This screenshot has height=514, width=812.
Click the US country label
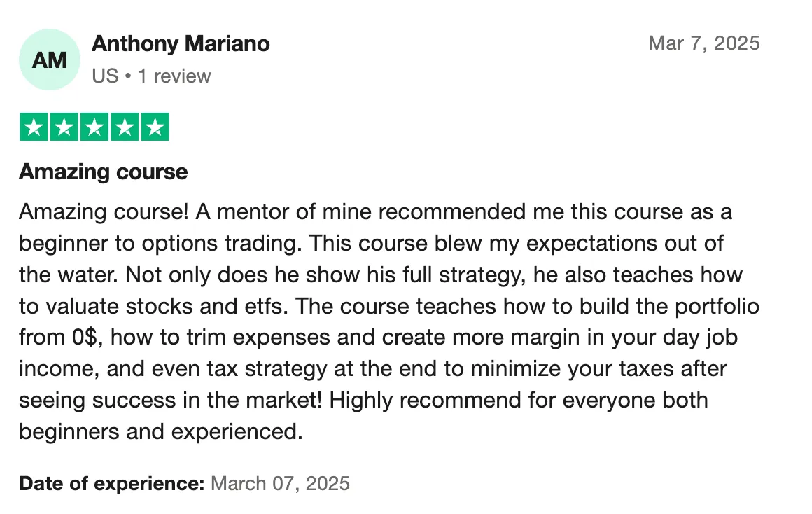[105, 76]
